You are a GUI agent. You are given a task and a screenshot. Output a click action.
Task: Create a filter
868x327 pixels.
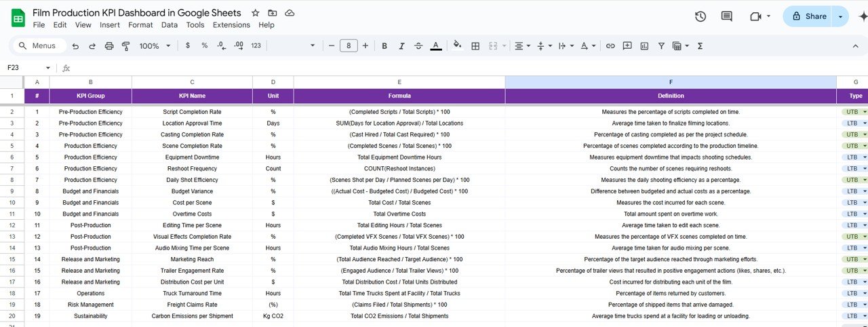[x=661, y=45]
